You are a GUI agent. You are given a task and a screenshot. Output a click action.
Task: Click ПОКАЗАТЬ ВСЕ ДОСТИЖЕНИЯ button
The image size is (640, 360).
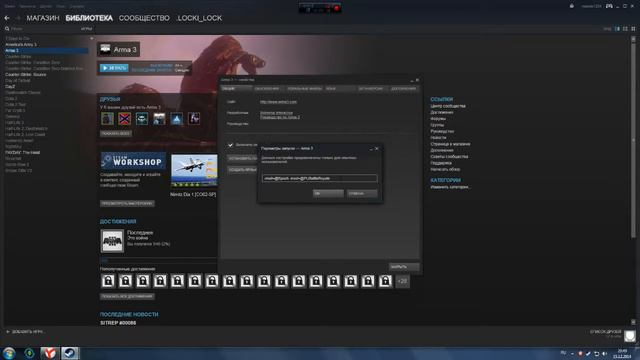click(x=127, y=296)
